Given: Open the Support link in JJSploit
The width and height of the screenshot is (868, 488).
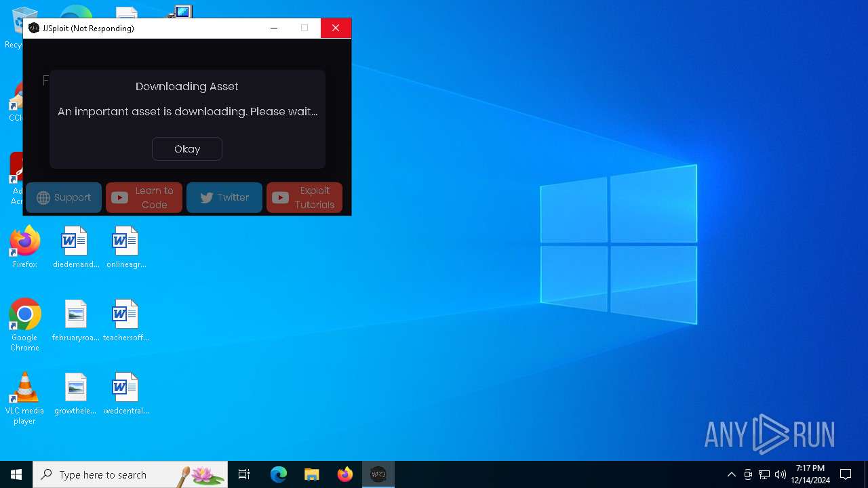Looking at the screenshot, I should point(64,197).
